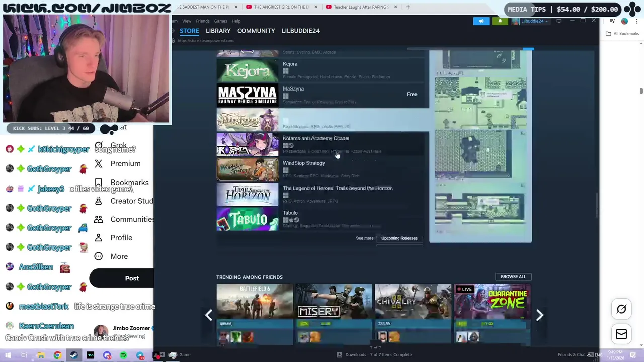Open the Steam STORE tab
Viewport: 644px width, 362px height.
(x=189, y=31)
